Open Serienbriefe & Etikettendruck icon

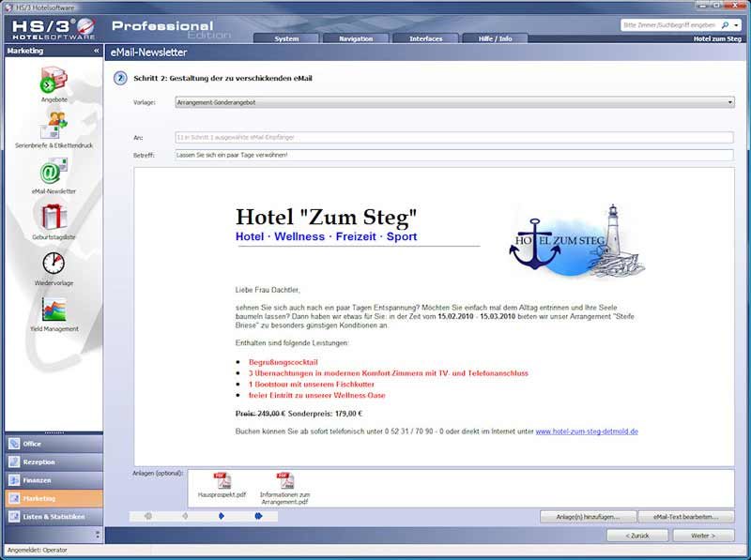tap(54, 124)
